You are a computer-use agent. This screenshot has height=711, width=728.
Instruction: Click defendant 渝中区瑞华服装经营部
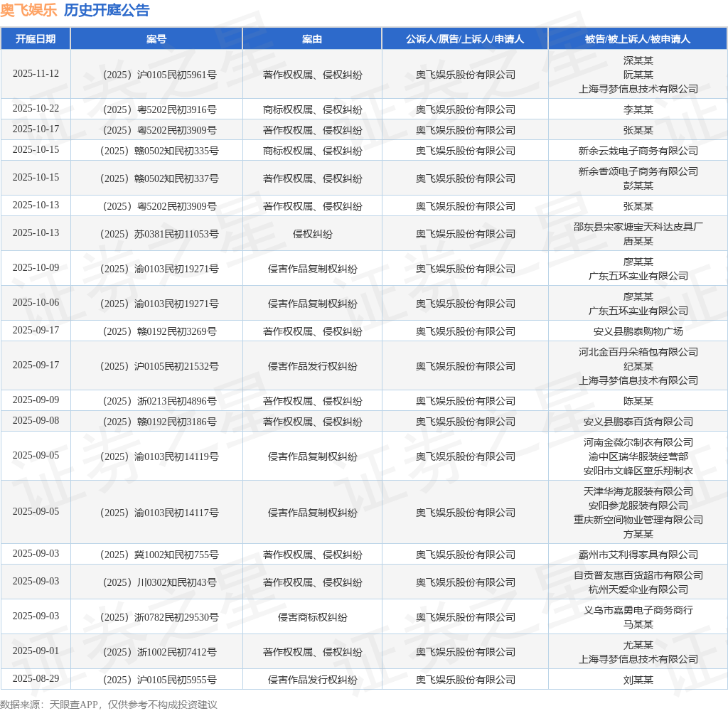638,456
